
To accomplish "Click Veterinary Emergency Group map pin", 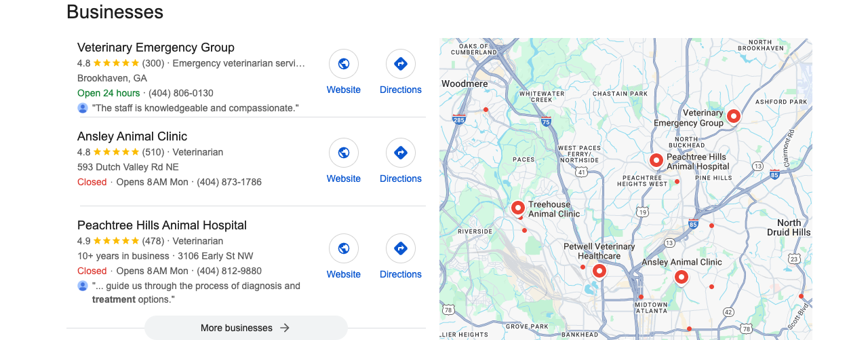I will point(733,117).
